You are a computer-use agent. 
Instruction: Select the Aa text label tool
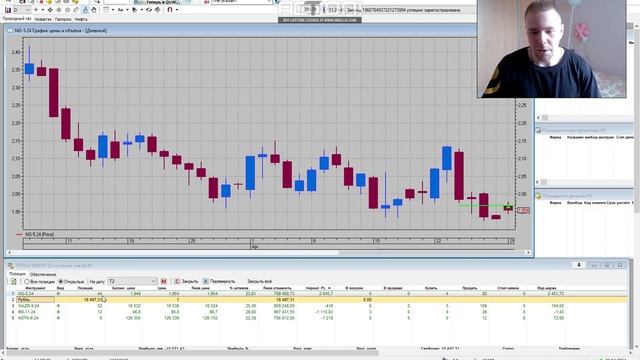[x=120, y=10]
